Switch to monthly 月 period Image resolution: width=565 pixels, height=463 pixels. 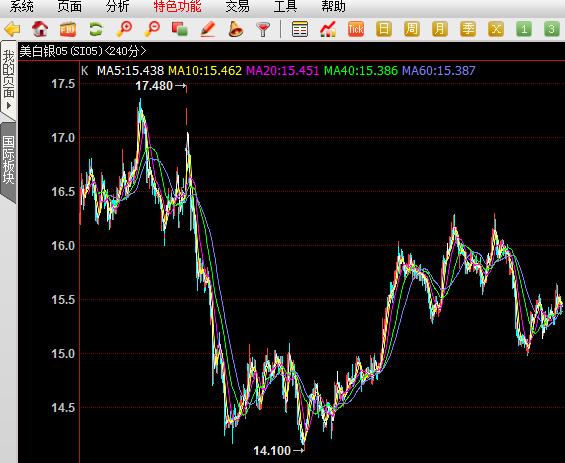[440, 29]
